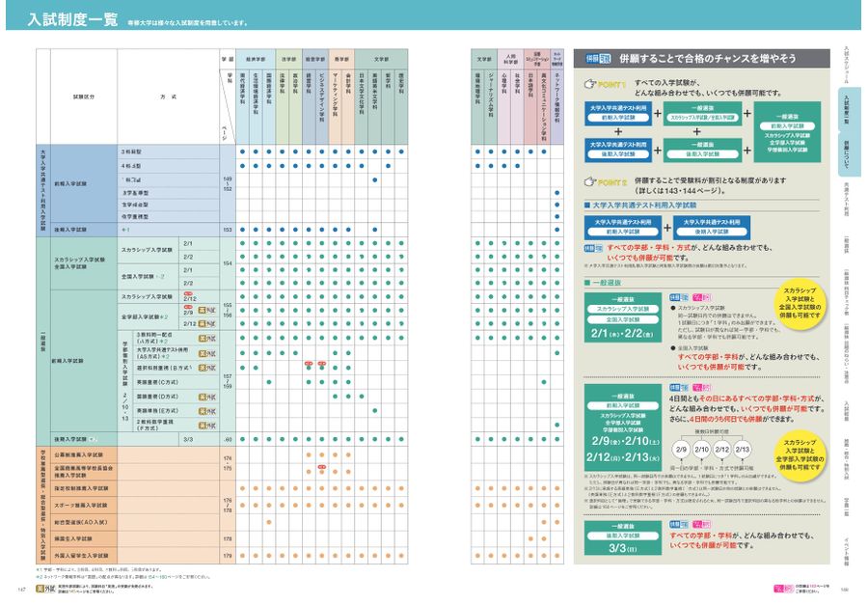Click the 詳しくは143・144ページ reference text
868x605 pixels.
click(680, 191)
